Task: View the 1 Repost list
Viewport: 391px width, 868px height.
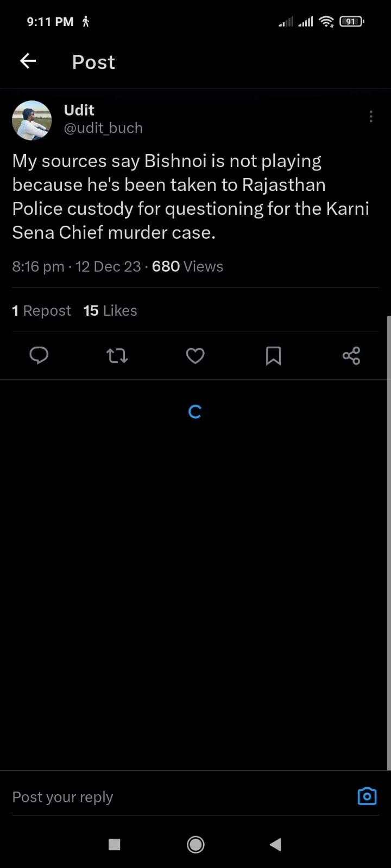Action: (41, 311)
